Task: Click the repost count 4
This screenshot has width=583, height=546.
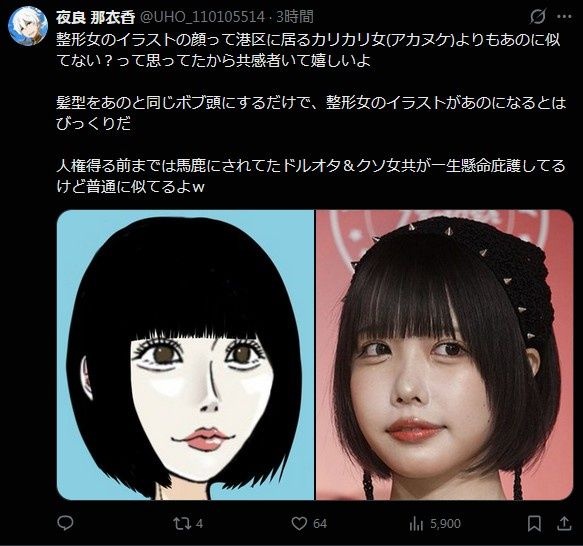Action: (199, 524)
